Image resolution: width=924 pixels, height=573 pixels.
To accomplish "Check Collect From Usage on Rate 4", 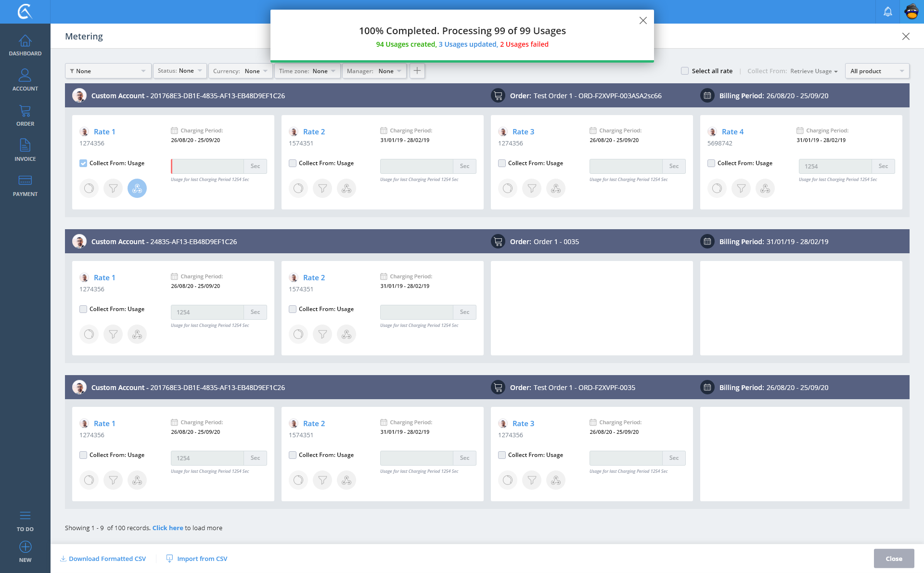I will pyautogui.click(x=711, y=163).
